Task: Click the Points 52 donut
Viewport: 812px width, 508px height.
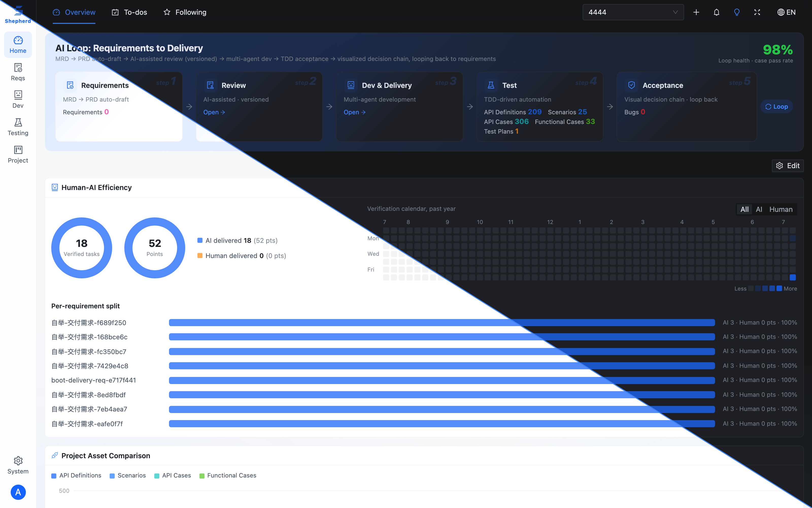Action: coord(155,248)
